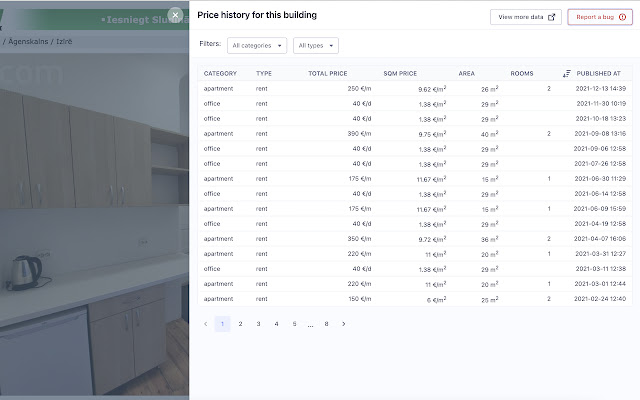Select apartment row published 2021-06-30 11:29
The height and width of the screenshot is (400, 640).
tap(415, 179)
